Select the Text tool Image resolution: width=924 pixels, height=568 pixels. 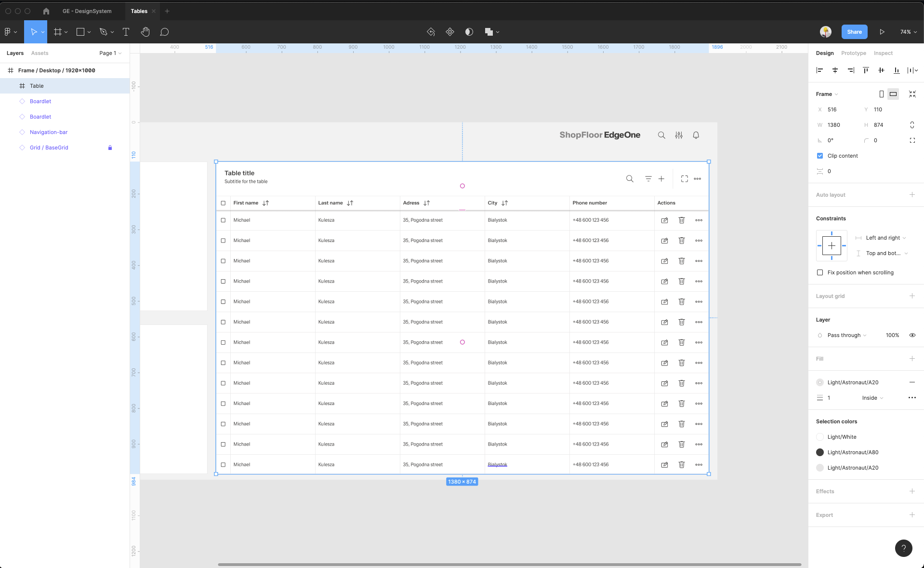[x=126, y=32]
